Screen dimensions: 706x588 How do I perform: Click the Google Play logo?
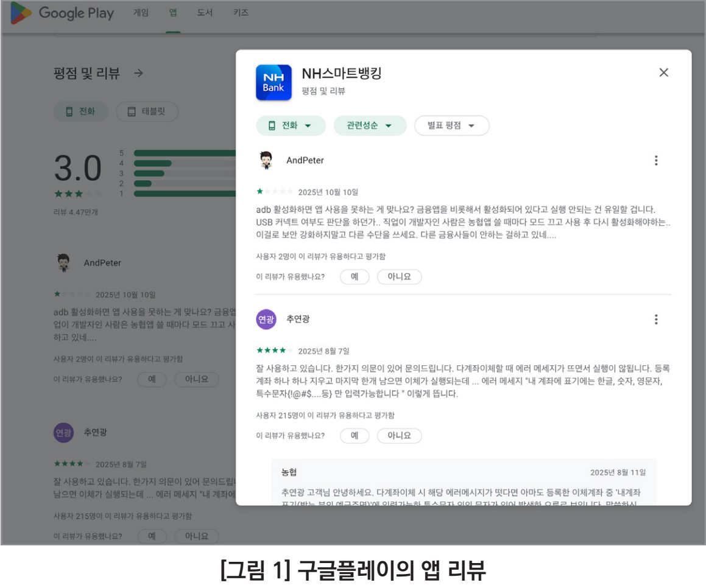(62, 13)
